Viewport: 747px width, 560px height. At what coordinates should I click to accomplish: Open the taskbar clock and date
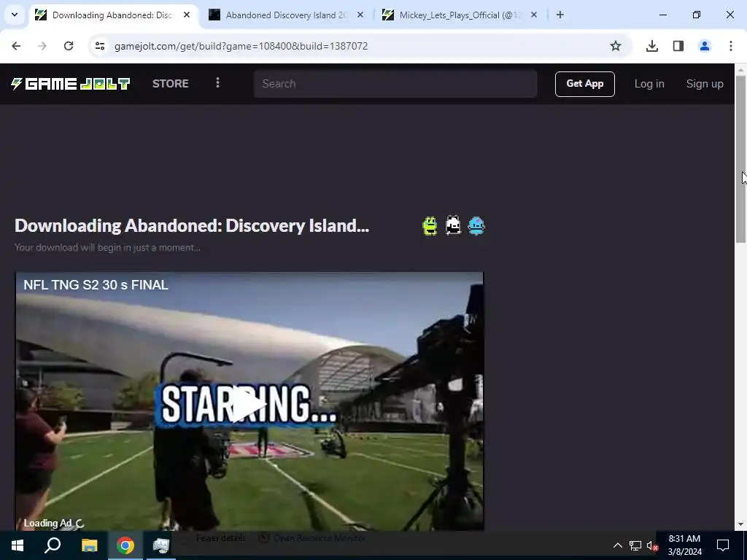click(x=684, y=545)
